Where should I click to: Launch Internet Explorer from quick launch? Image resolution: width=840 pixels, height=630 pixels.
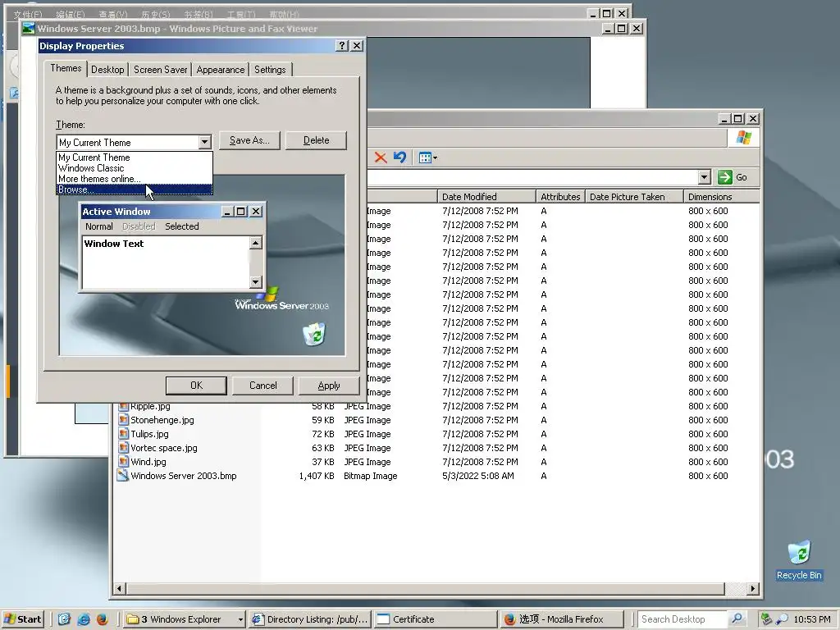pyautogui.click(x=84, y=619)
